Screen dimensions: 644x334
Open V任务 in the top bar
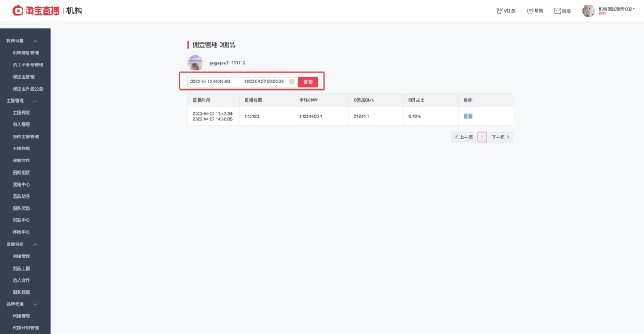(506, 11)
